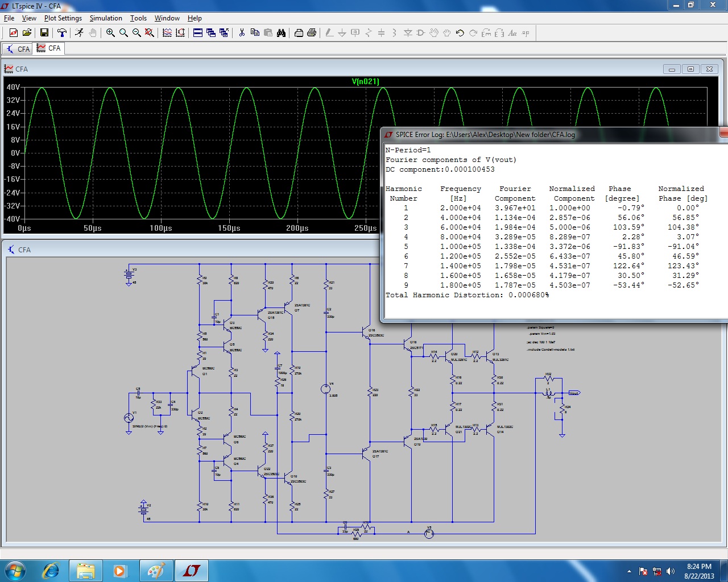This screenshot has height=582, width=728.
Task: Click the 100µs time axis label
Action: 161,228
